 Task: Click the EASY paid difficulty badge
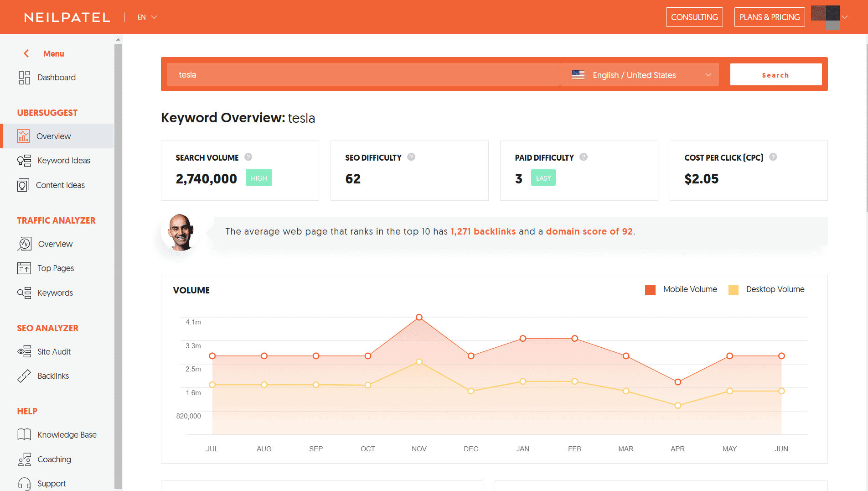[543, 178]
